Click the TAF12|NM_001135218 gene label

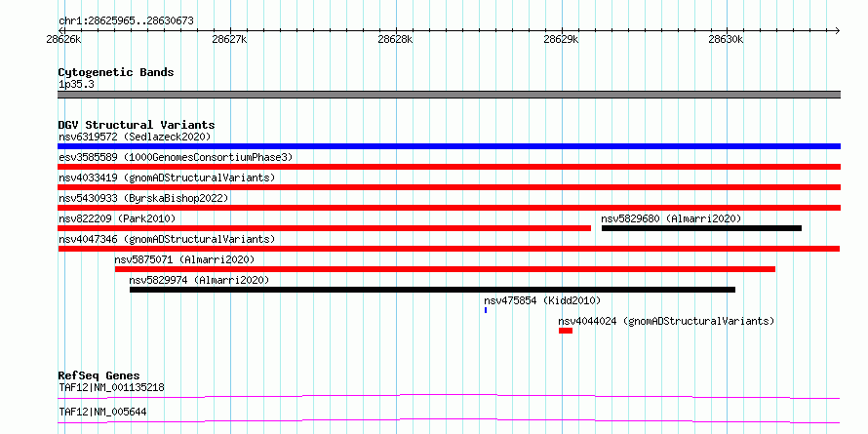pyautogui.click(x=111, y=387)
